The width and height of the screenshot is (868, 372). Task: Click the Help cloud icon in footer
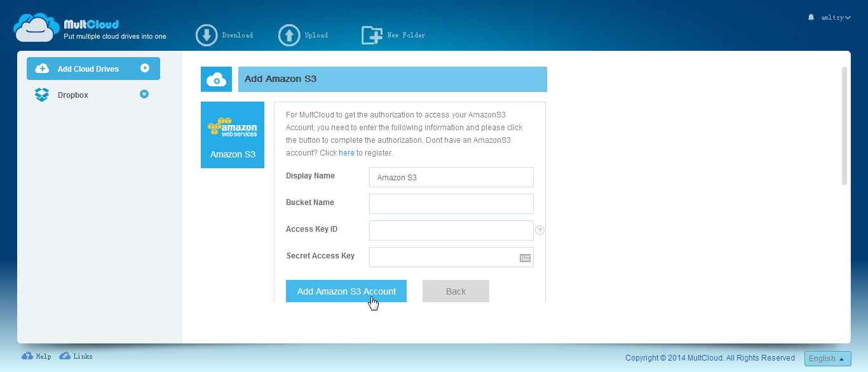(x=27, y=356)
